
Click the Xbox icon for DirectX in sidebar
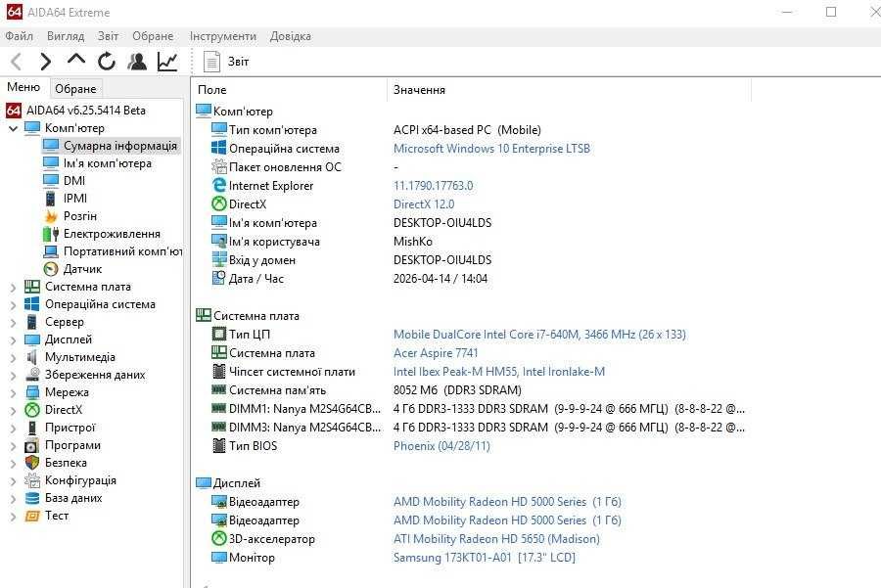point(32,409)
